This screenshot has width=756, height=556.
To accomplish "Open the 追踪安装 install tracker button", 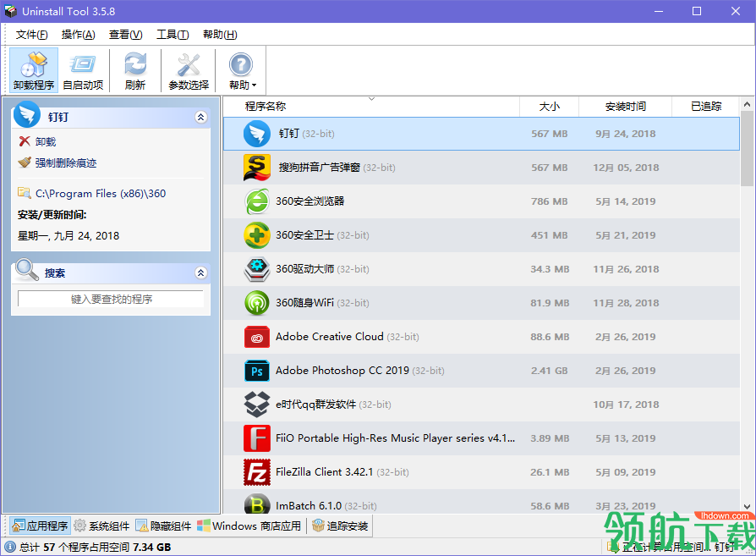I will [341, 526].
